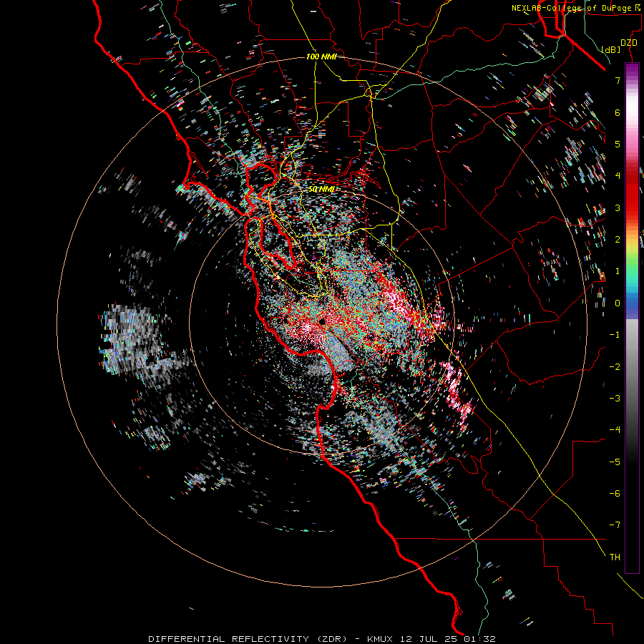Click the scale value -3 label
The image size is (644, 644).
pyautogui.click(x=615, y=399)
